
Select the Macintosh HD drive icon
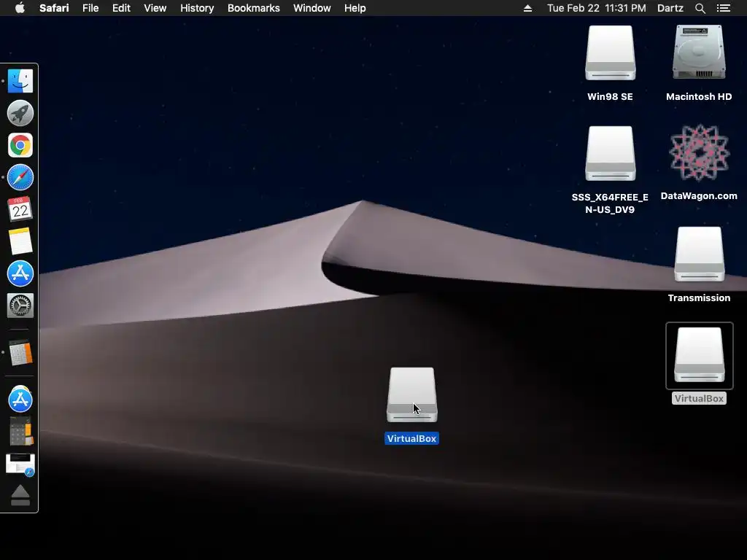coord(699,52)
